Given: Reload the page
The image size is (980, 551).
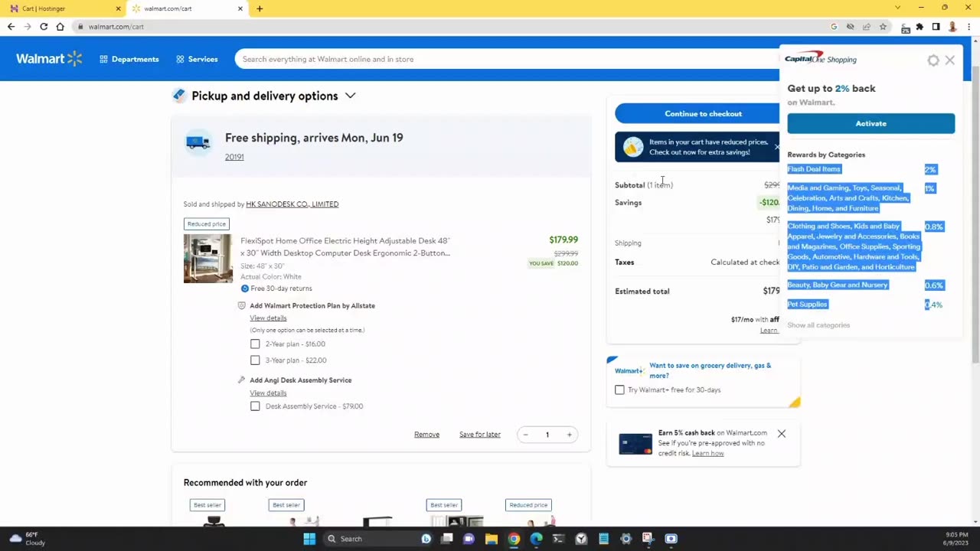Looking at the screenshot, I should pos(44,27).
